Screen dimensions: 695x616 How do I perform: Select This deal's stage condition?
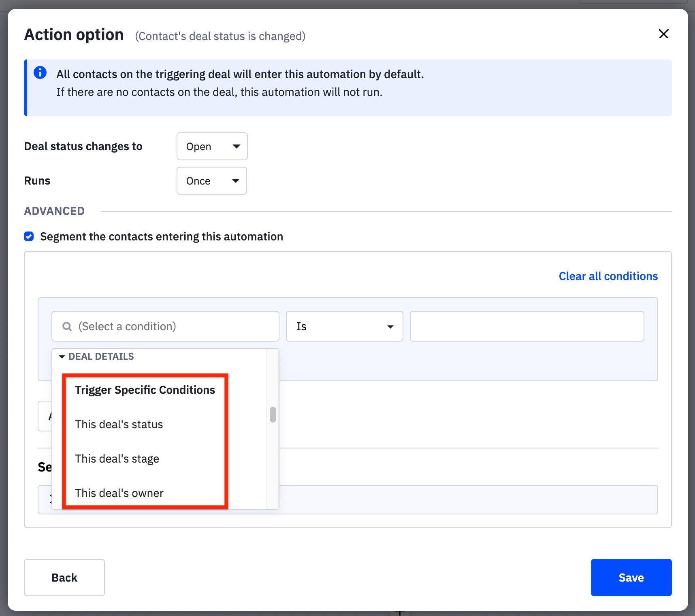[117, 459]
